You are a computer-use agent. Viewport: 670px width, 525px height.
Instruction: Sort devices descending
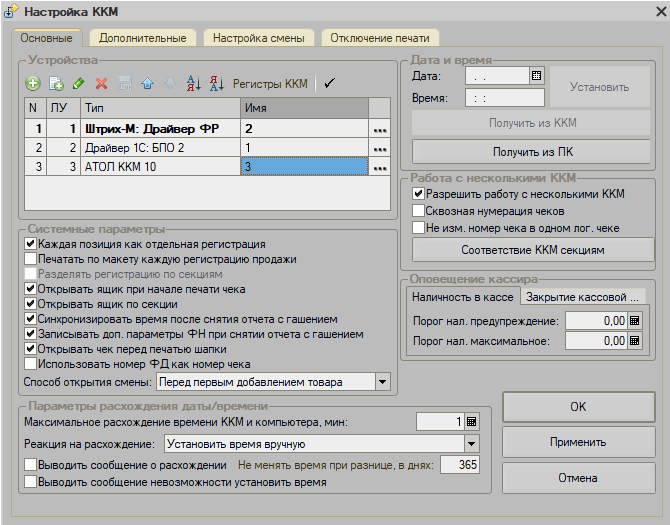tap(216, 84)
